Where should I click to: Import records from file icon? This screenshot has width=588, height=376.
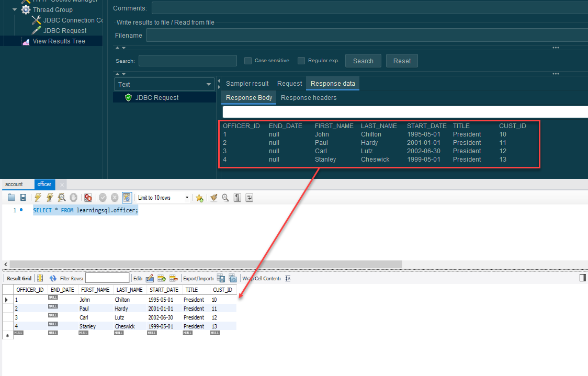tap(233, 278)
